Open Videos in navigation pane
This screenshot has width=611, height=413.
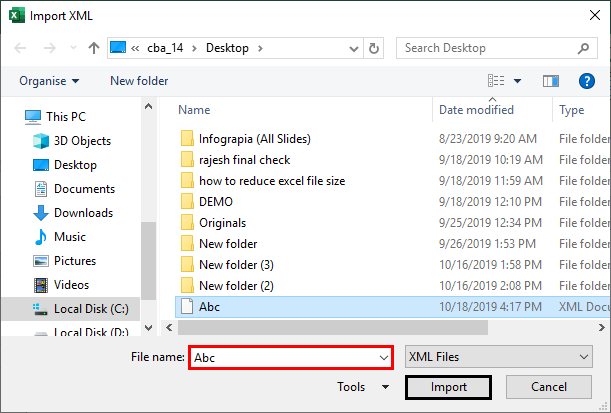point(71,285)
